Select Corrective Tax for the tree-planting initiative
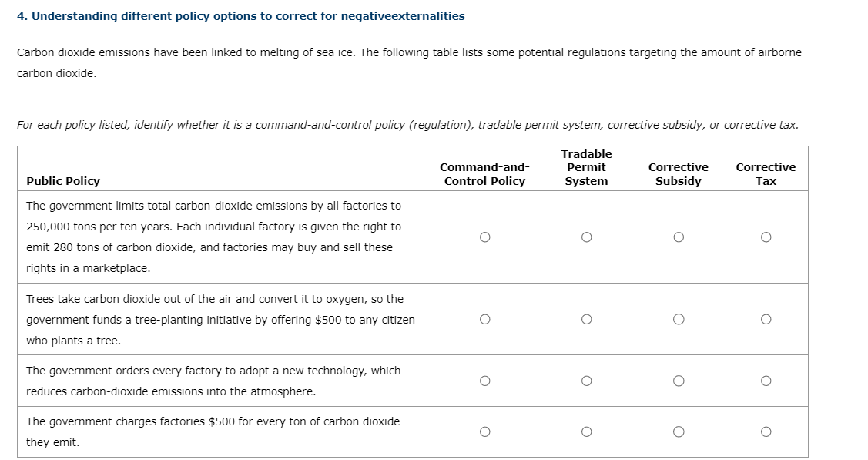The height and width of the screenshot is (460, 868). (766, 319)
